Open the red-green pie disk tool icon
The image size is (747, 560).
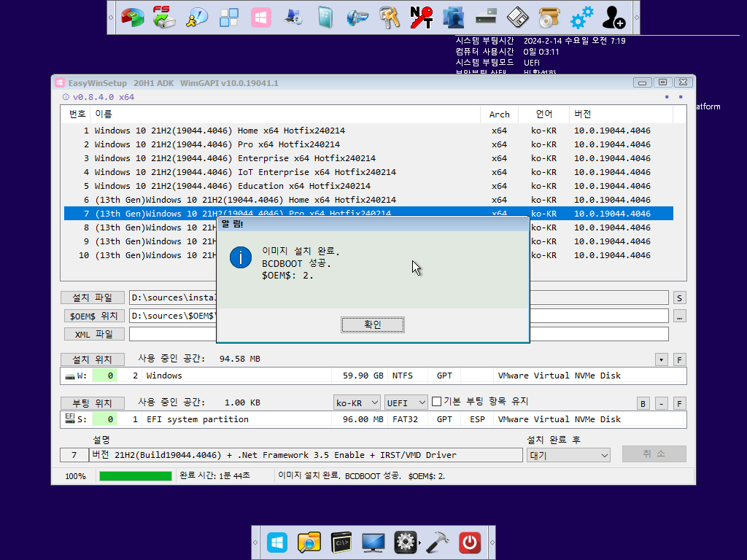(x=133, y=17)
